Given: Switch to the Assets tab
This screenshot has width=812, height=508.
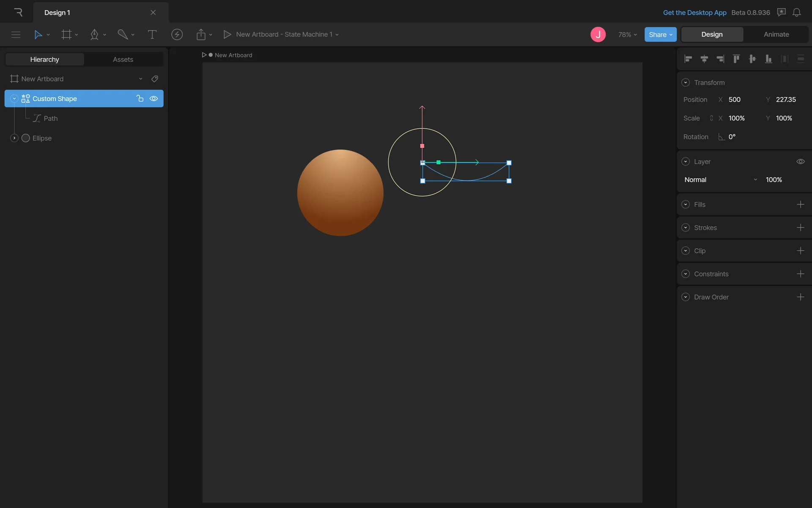Looking at the screenshot, I should (x=123, y=59).
